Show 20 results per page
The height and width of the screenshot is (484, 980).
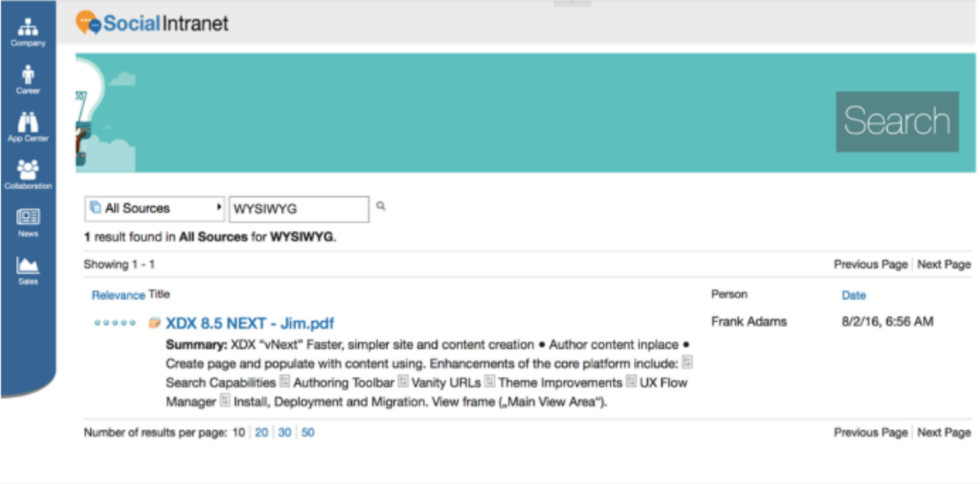click(261, 433)
